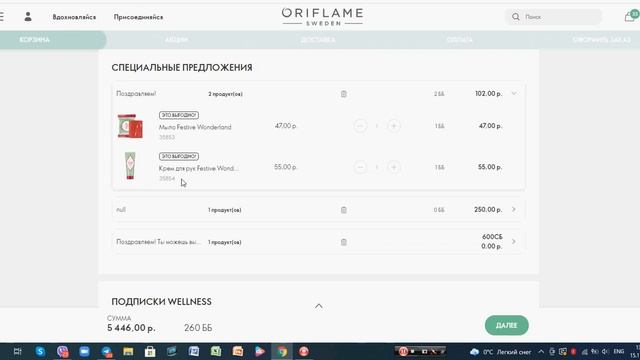
Task: Open Skype from the taskbar
Action: pyautogui.click(x=40, y=351)
